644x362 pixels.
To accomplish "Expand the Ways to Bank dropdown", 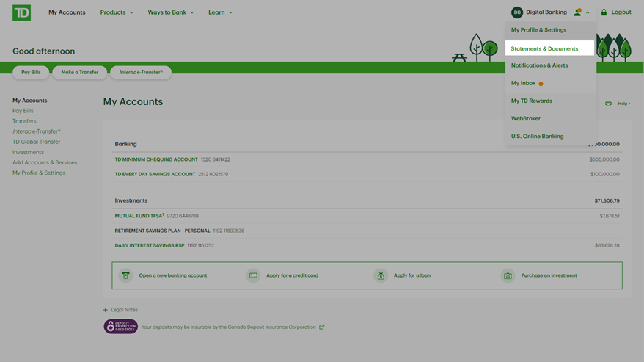I will tap(170, 12).
